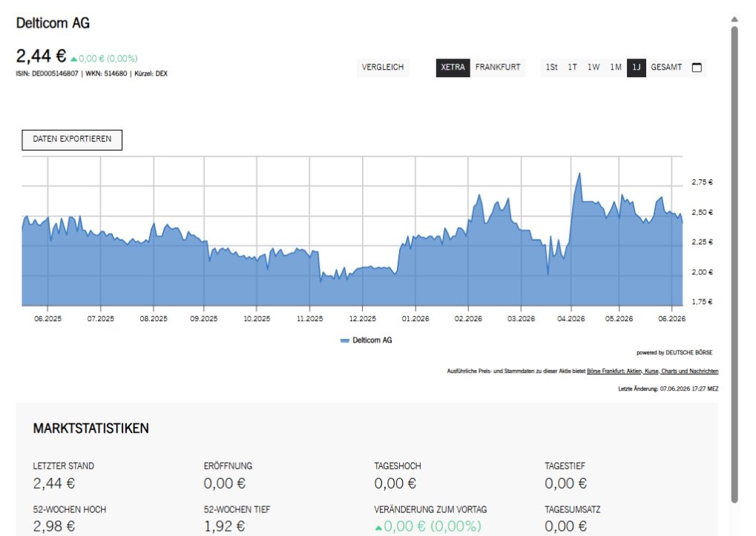The image size is (756, 536).
Task: Click the 03.2026 x-axis label
Action: click(x=522, y=319)
